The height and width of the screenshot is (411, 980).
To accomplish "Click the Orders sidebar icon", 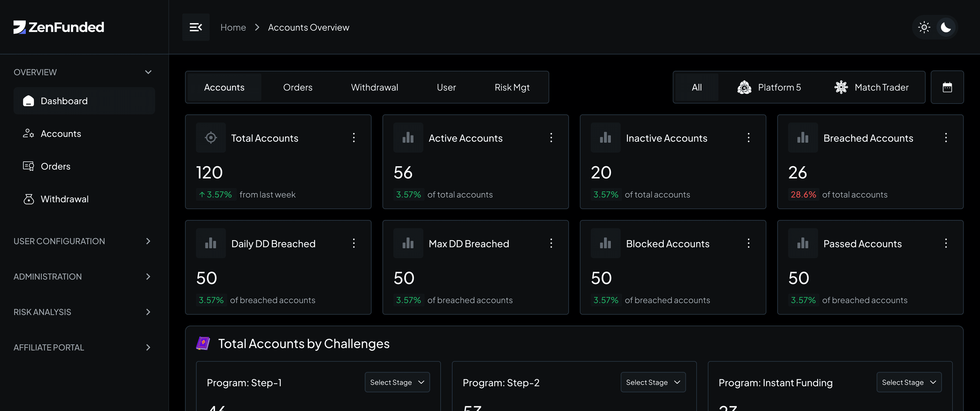I will (x=29, y=166).
